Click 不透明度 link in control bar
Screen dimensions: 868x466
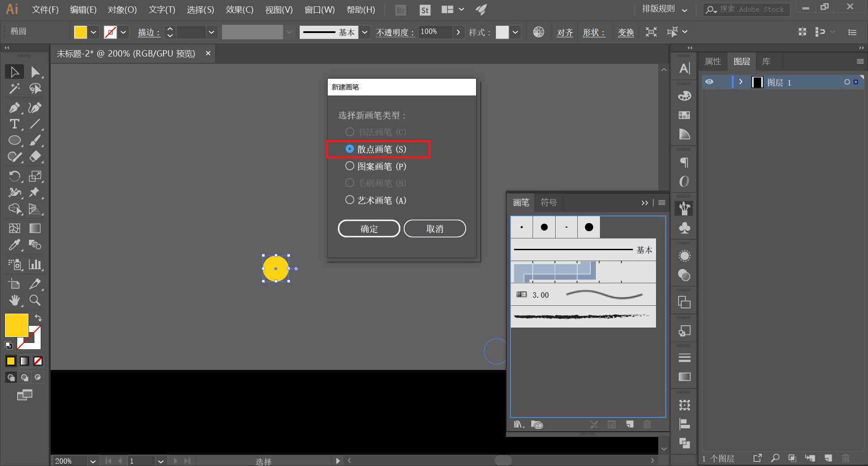pyautogui.click(x=395, y=33)
